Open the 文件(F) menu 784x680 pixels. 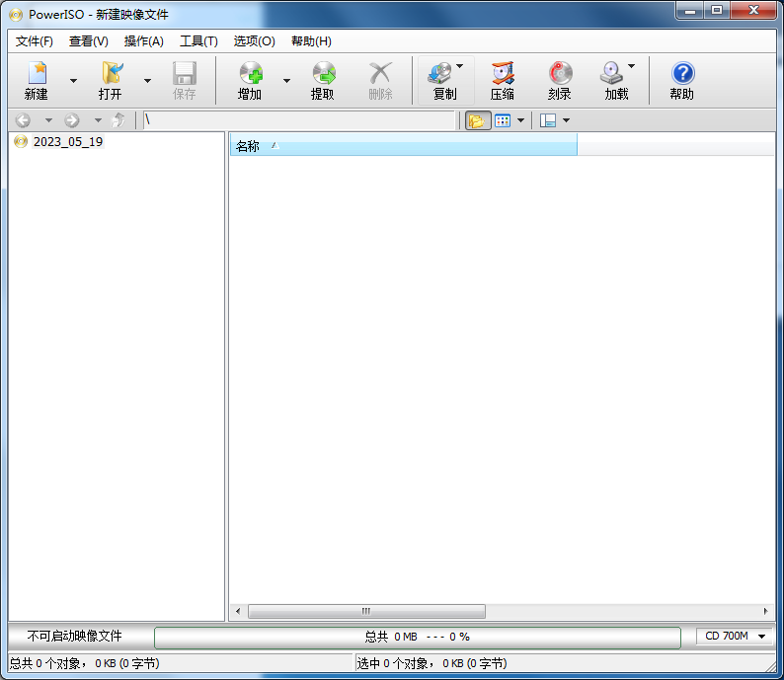34,41
